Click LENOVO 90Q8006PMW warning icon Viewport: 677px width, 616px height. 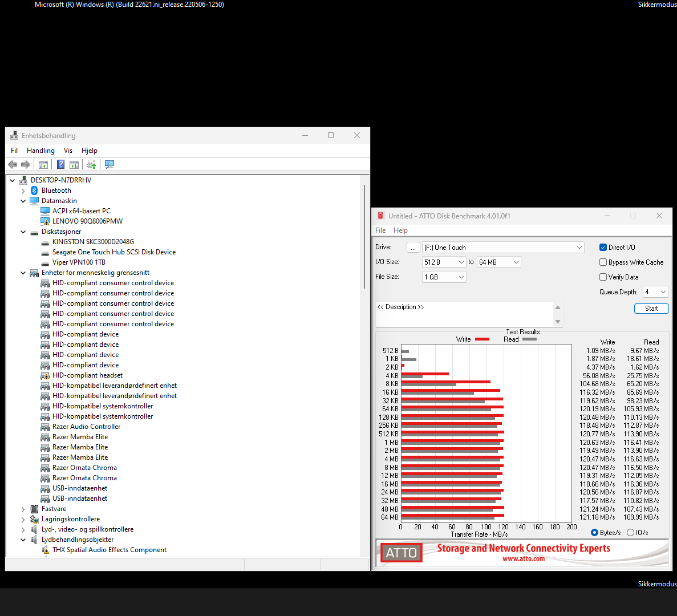tap(45, 221)
